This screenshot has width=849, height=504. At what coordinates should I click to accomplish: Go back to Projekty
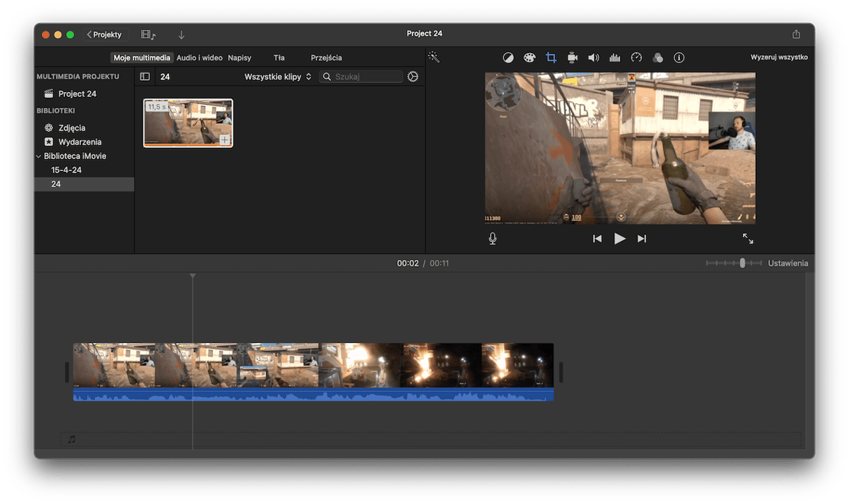(104, 34)
